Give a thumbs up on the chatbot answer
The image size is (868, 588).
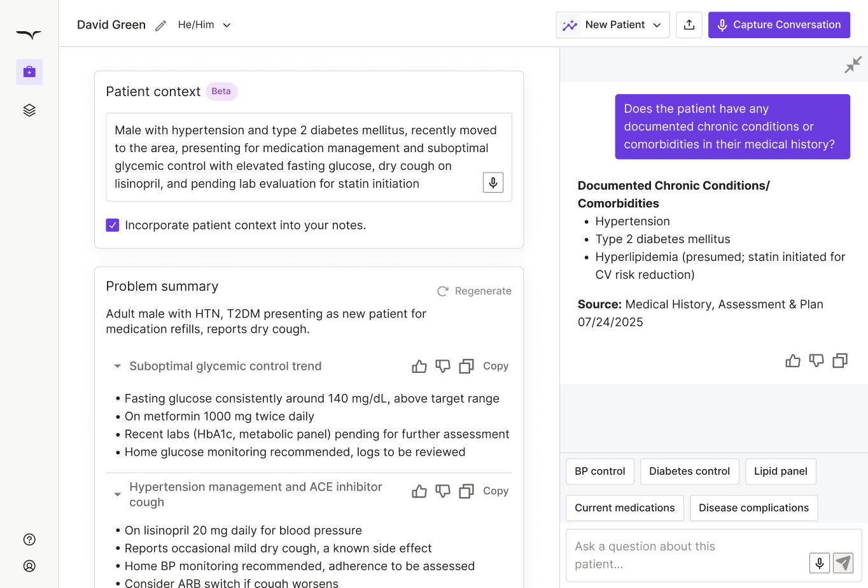coord(792,360)
